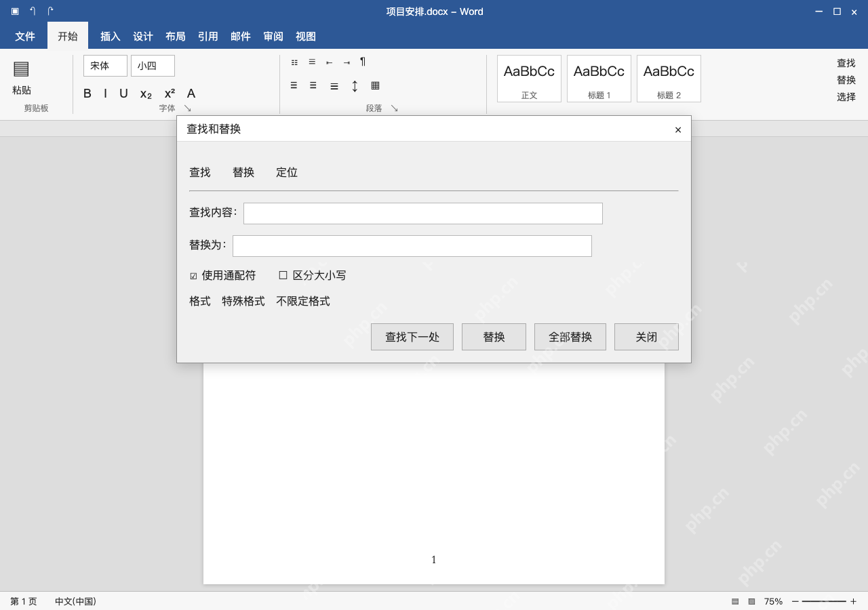The height and width of the screenshot is (610, 868).
Task: Expand the 段落 dialog launcher
Action: coord(394,108)
